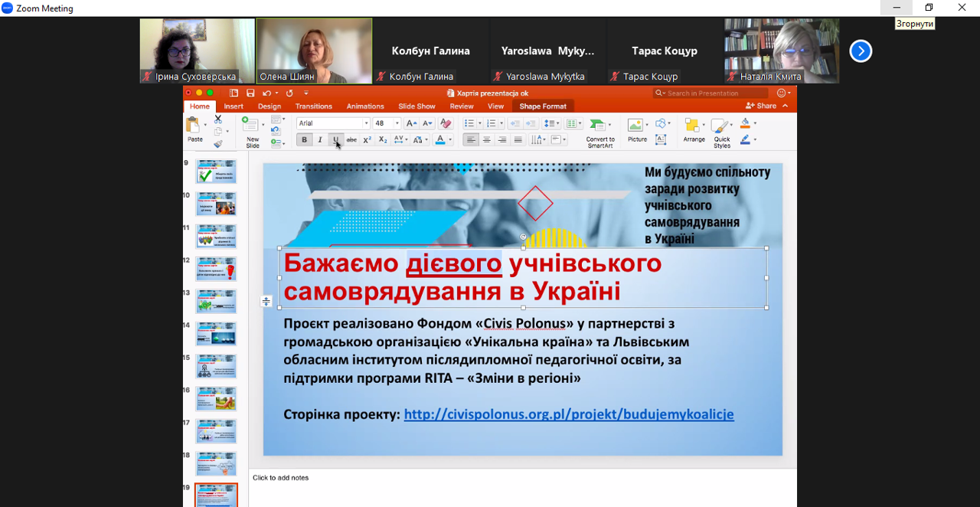Expand the font size 48 dropdown
This screenshot has width=980, height=507.
pyautogui.click(x=397, y=123)
